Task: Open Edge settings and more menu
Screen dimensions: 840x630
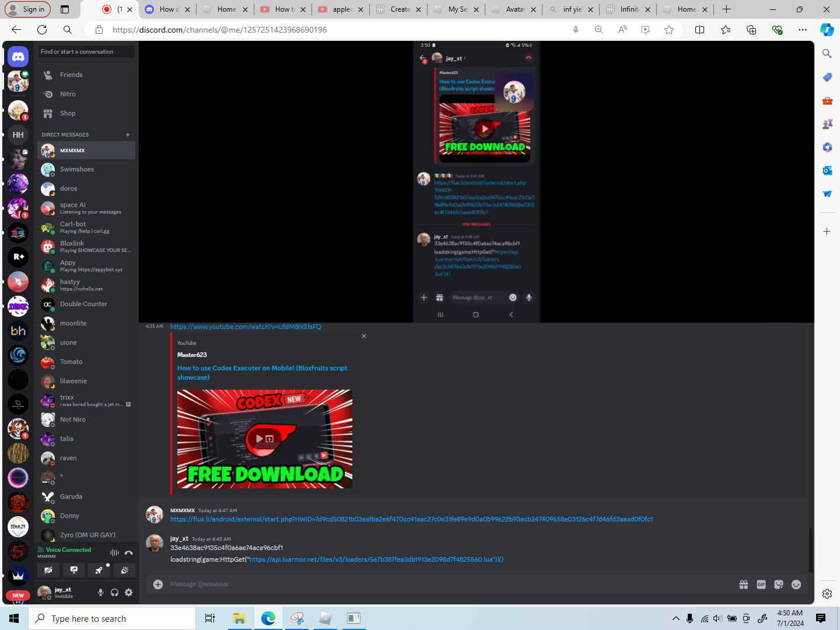Action: [x=803, y=30]
